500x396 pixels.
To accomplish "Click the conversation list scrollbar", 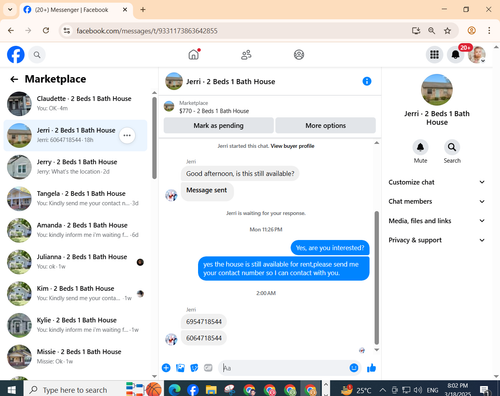I will tap(154, 138).
